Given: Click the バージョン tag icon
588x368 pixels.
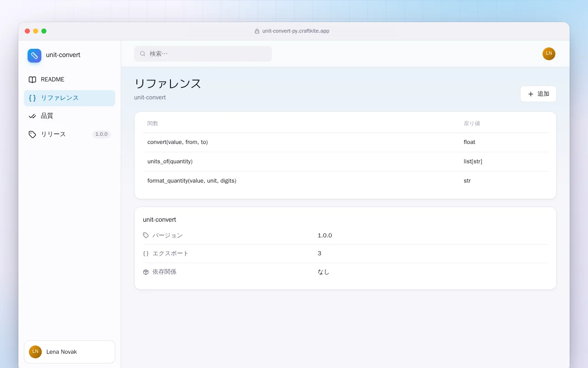Looking at the screenshot, I should [x=146, y=236].
